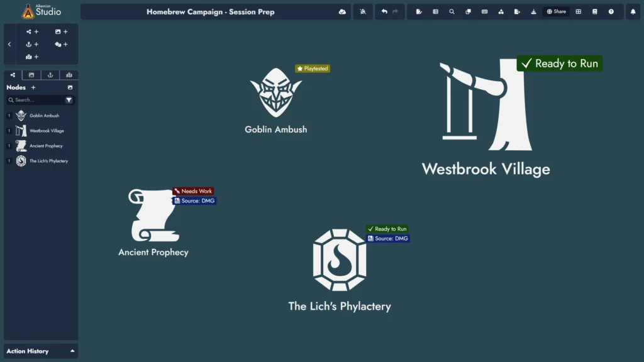Open the search magnifier in top toolbar

(x=452, y=11)
